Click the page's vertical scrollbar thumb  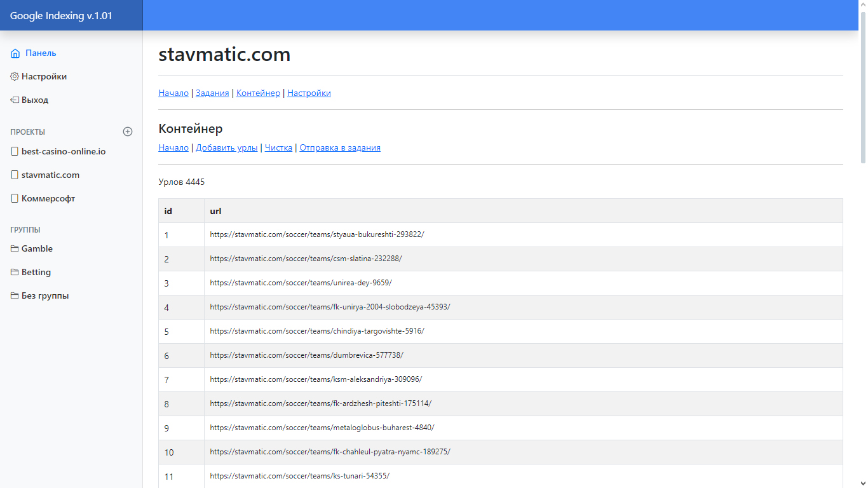862,86
